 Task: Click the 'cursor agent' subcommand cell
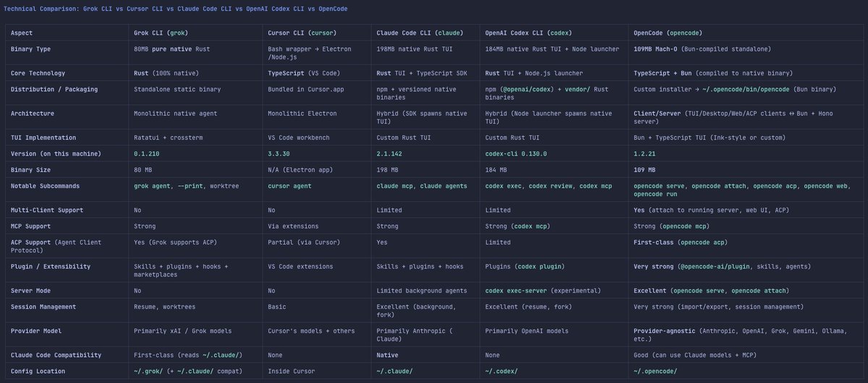pos(290,186)
